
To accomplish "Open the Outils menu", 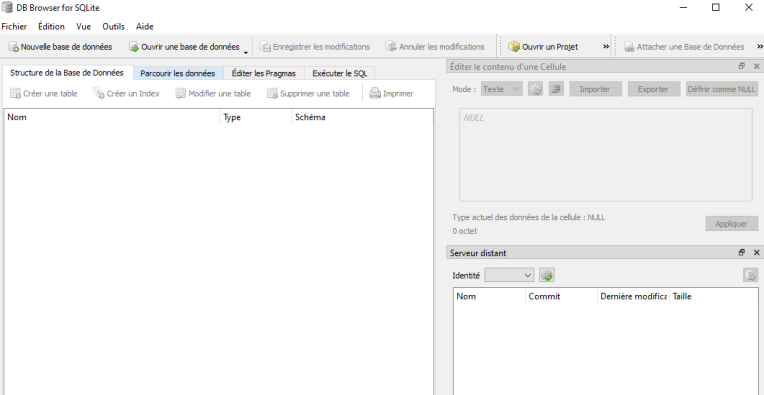I will point(114,26).
